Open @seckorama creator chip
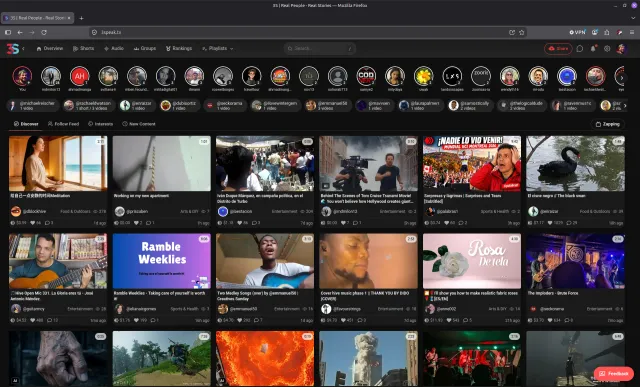This screenshot has height=387, width=640. (x=225, y=106)
